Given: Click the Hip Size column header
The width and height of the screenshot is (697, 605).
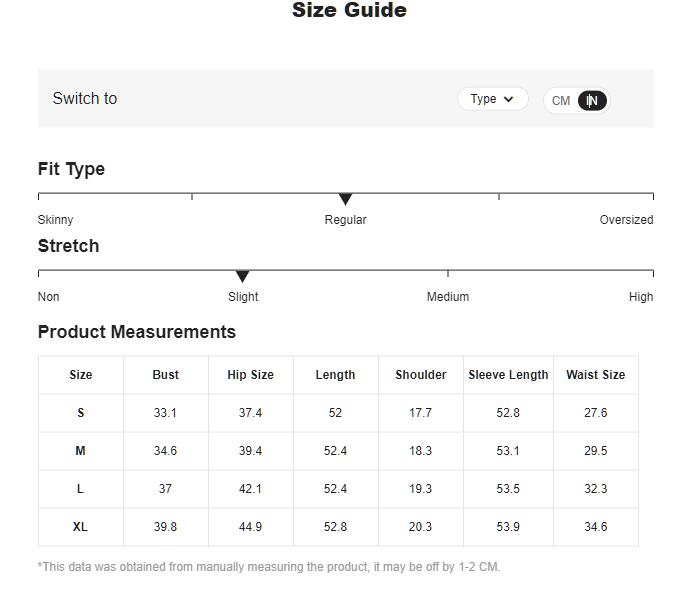Looking at the screenshot, I should coord(250,375).
